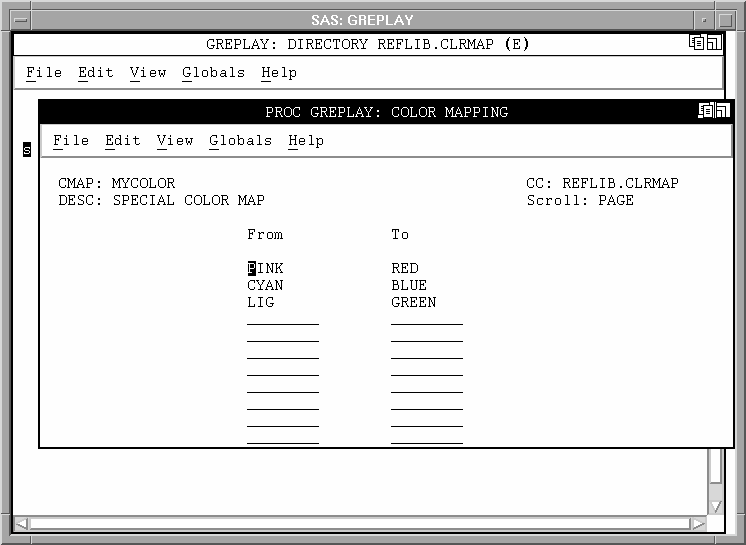Screen dimensions: 746x545
Task: Click the GREEN entry in To column
Action: [x=414, y=302]
